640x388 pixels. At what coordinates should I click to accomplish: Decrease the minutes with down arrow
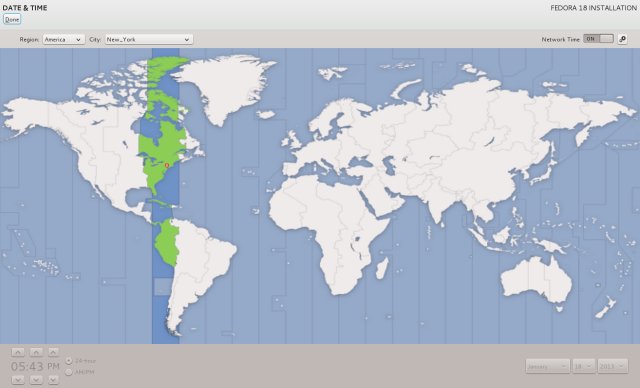[36, 380]
